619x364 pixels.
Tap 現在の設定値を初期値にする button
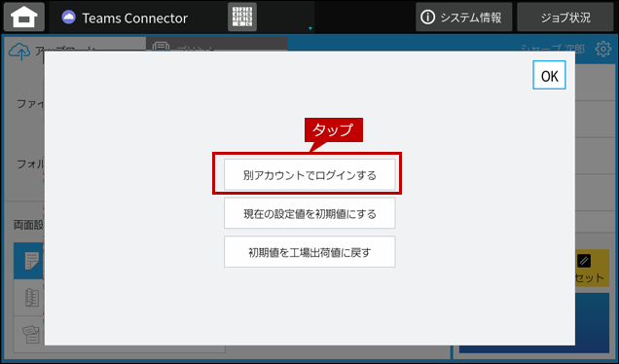tap(309, 213)
